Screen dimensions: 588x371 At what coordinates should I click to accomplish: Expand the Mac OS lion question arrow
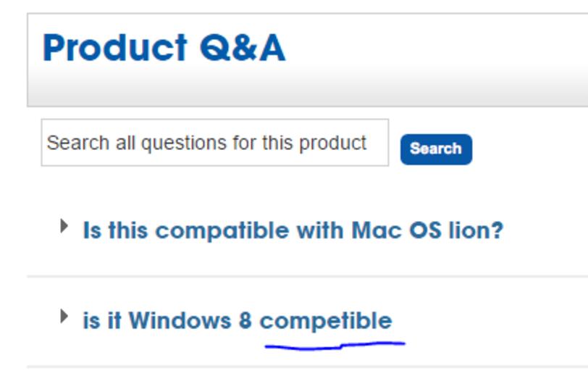tap(64, 226)
